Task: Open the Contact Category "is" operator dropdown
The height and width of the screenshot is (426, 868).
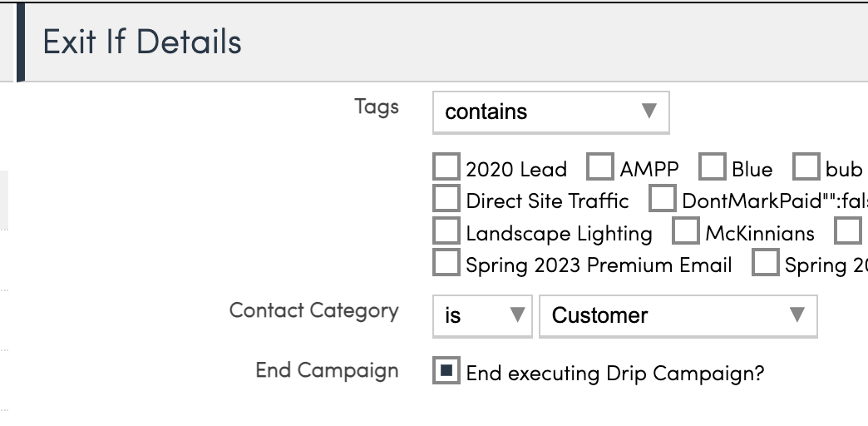Action: click(482, 315)
